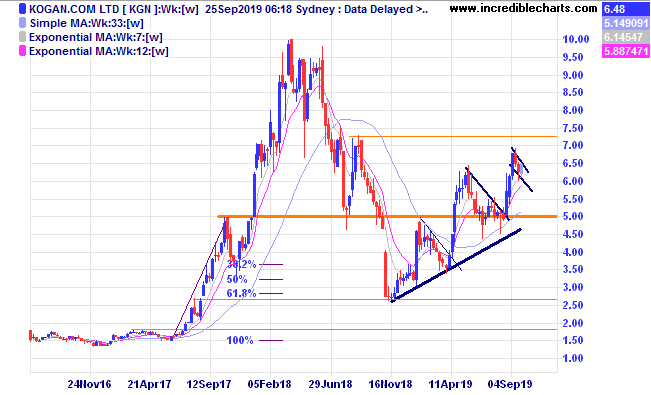Click the 50% Fibonacci retracement label
The width and height of the screenshot is (651, 395).
point(237,279)
